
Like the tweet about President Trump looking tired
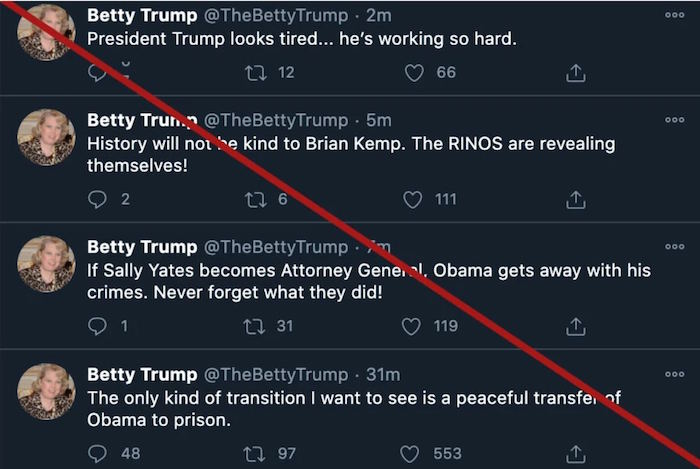413,72
